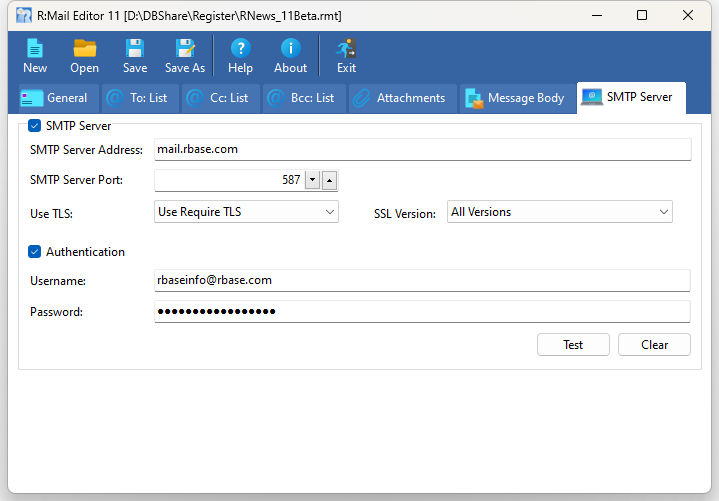
Task: Switch to the General tab
Action: point(59,98)
